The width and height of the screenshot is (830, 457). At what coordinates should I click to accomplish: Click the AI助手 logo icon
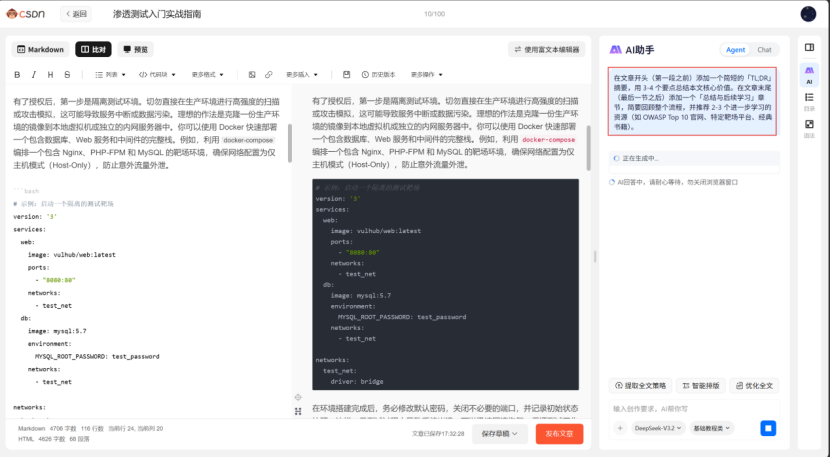coord(616,49)
